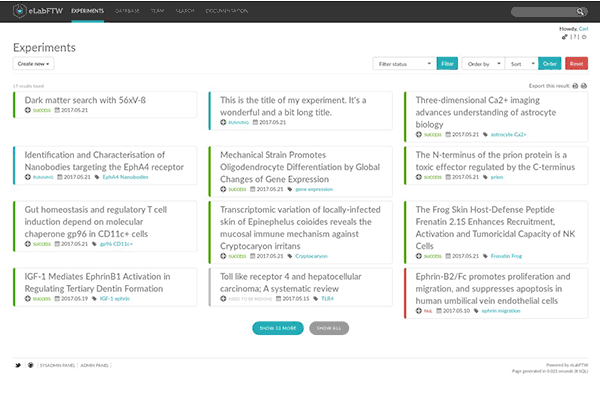Click the rightmost export result icon
The width and height of the screenshot is (600, 400).
click(x=585, y=86)
